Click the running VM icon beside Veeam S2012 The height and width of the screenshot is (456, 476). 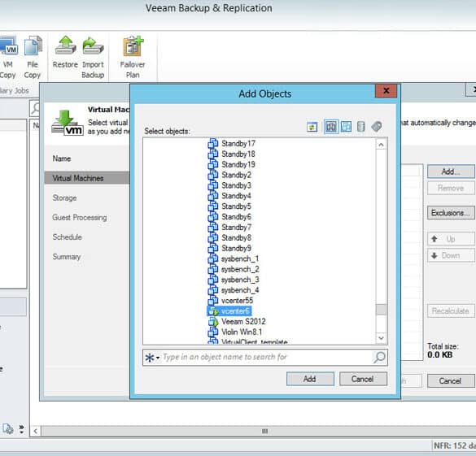point(213,321)
